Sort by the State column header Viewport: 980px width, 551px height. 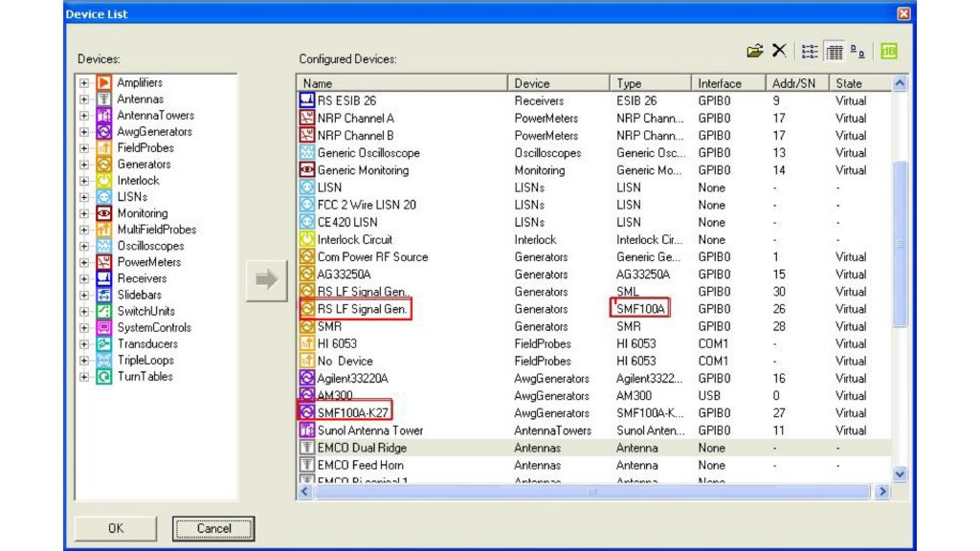(x=860, y=83)
